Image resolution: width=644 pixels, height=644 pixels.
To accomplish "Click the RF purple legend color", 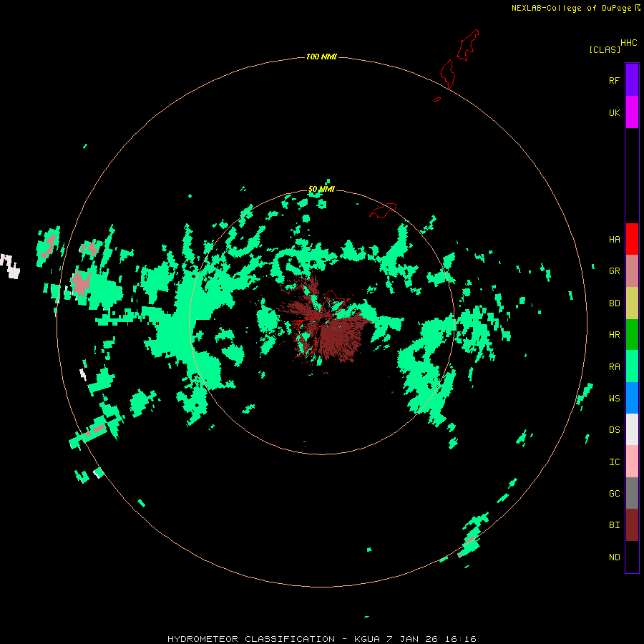I will click(x=632, y=80).
